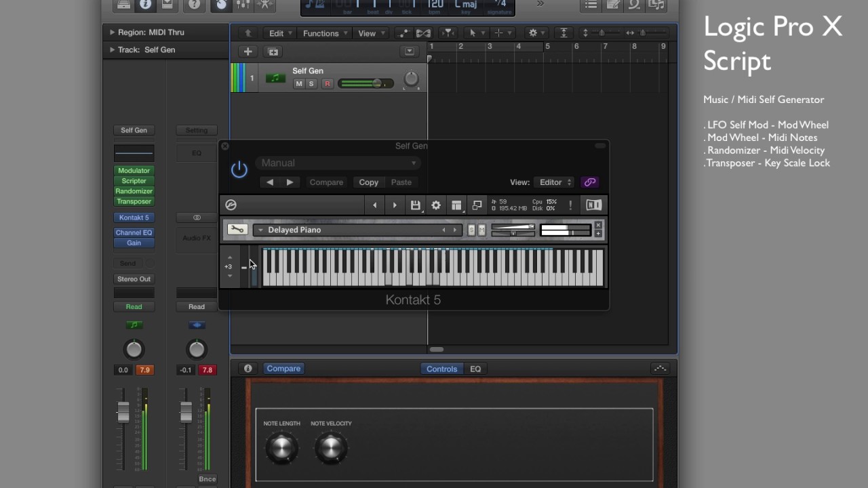Open the Edit menu
The height and width of the screenshot is (488, 868).
pos(280,33)
